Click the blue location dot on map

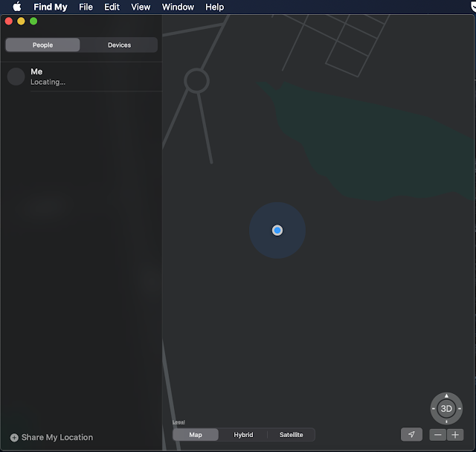[x=277, y=230]
